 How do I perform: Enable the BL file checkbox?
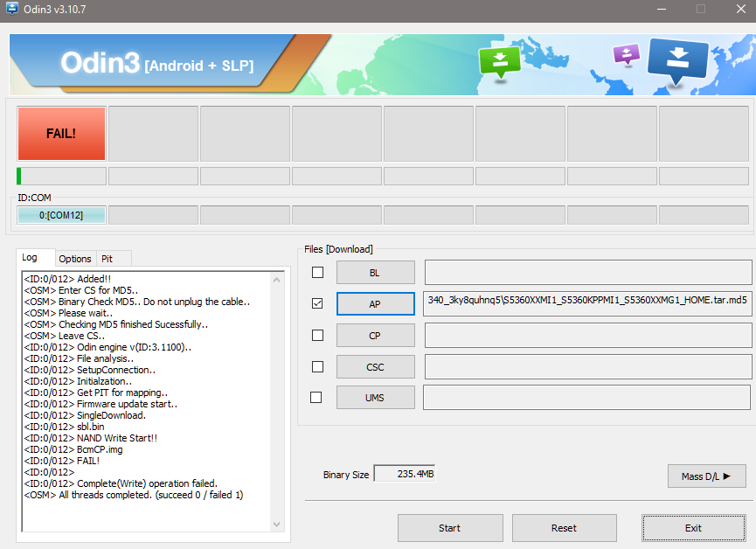click(318, 273)
